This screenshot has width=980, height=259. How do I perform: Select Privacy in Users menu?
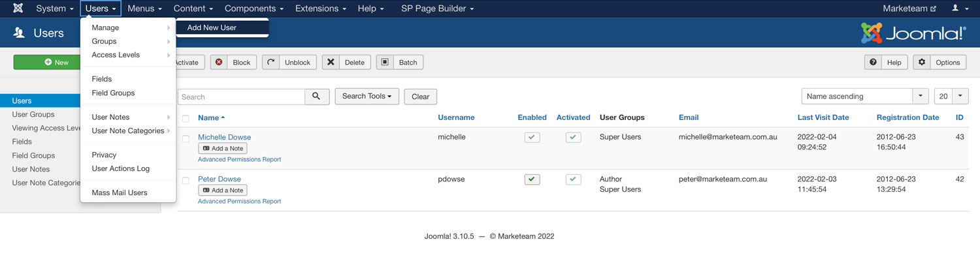tap(128, 155)
